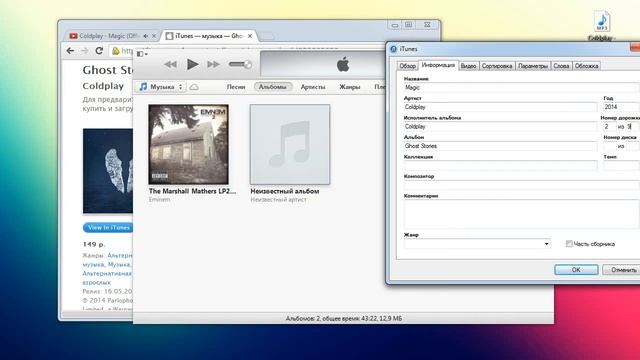Click the Исполнитель альбома field

500,127
